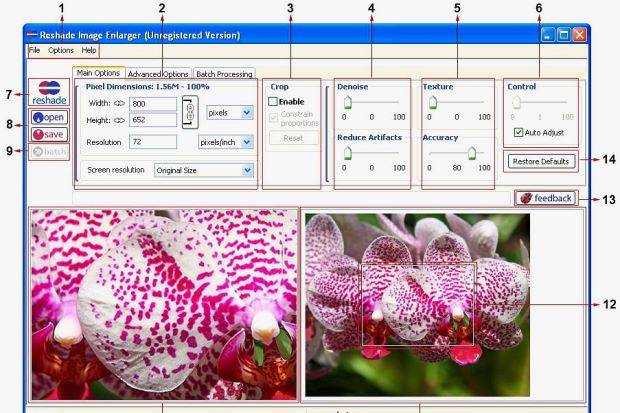Click the ladybug feedback button
Viewport: 620px width, 413px height.
point(545,198)
